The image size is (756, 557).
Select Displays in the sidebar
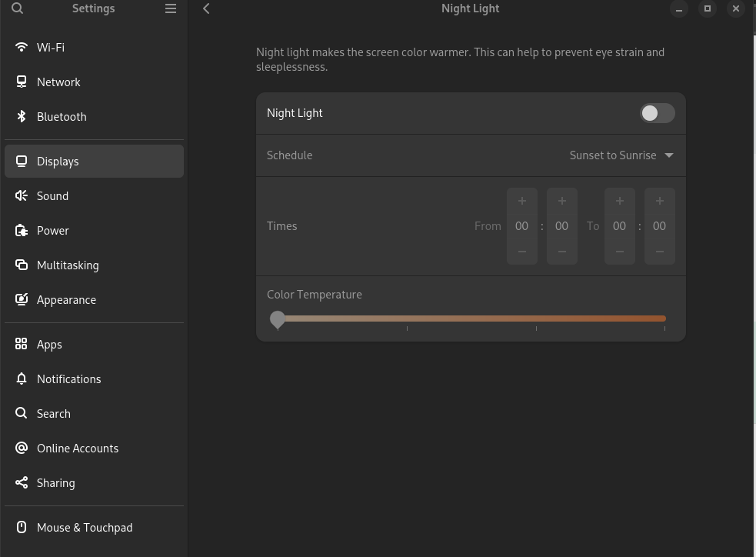(x=94, y=161)
